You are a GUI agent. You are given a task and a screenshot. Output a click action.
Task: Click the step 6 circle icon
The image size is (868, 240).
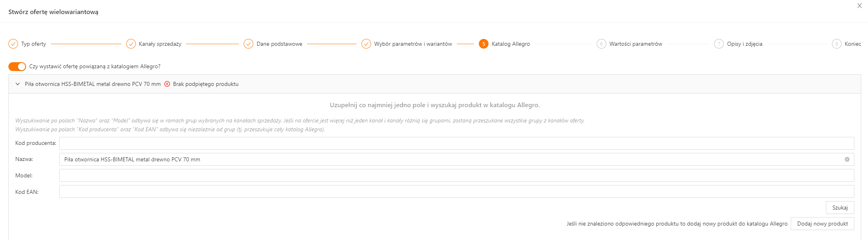click(601, 44)
